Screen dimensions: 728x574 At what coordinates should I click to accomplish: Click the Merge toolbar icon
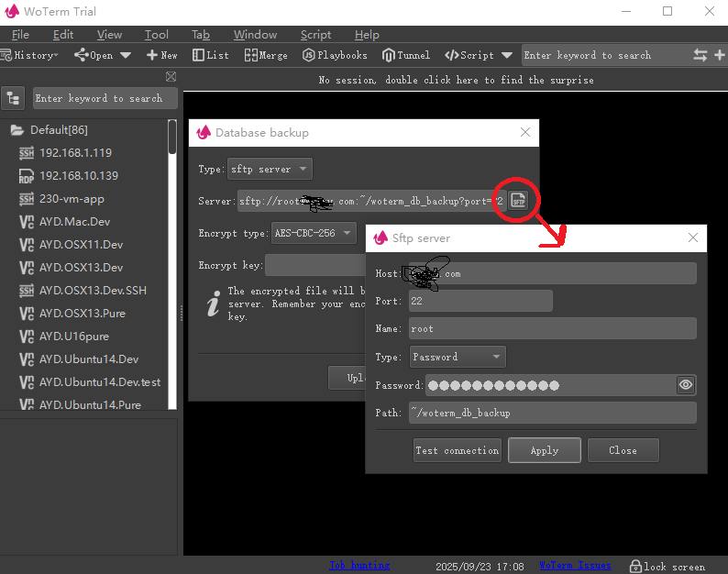coord(266,55)
